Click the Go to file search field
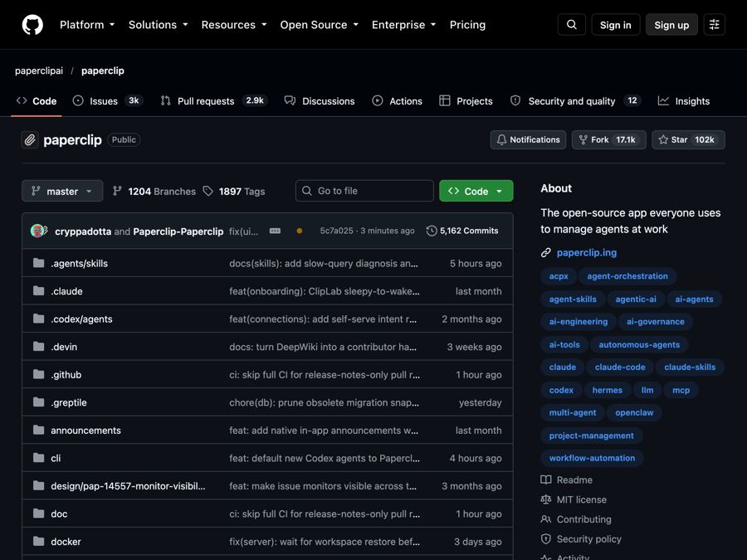This screenshot has width=747, height=560. coord(364,191)
